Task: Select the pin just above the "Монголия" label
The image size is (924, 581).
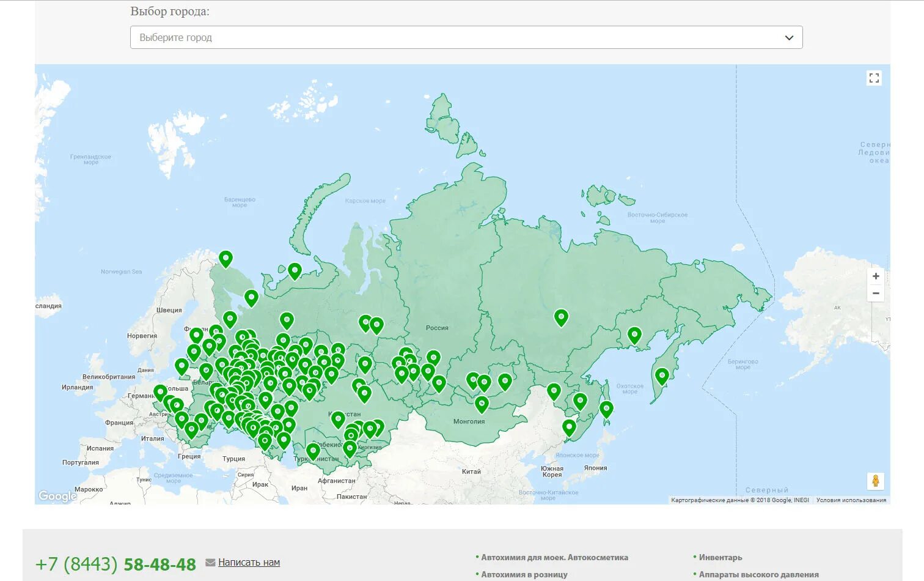Action: tap(482, 405)
